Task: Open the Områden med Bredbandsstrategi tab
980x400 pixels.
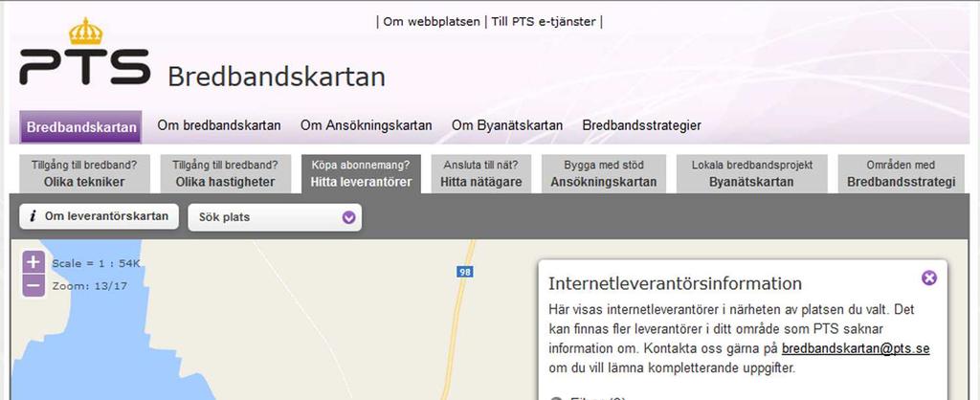Action: (901, 174)
